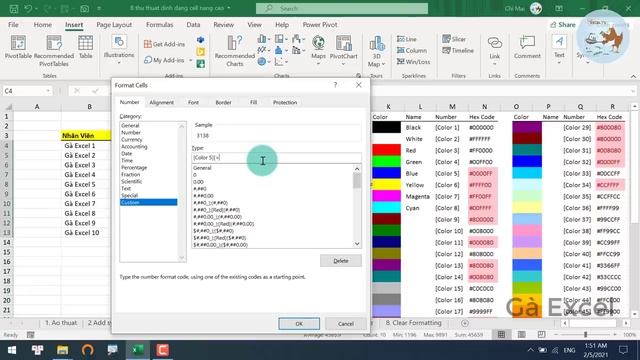Switch to Alignment tab in Format Cells

click(162, 102)
